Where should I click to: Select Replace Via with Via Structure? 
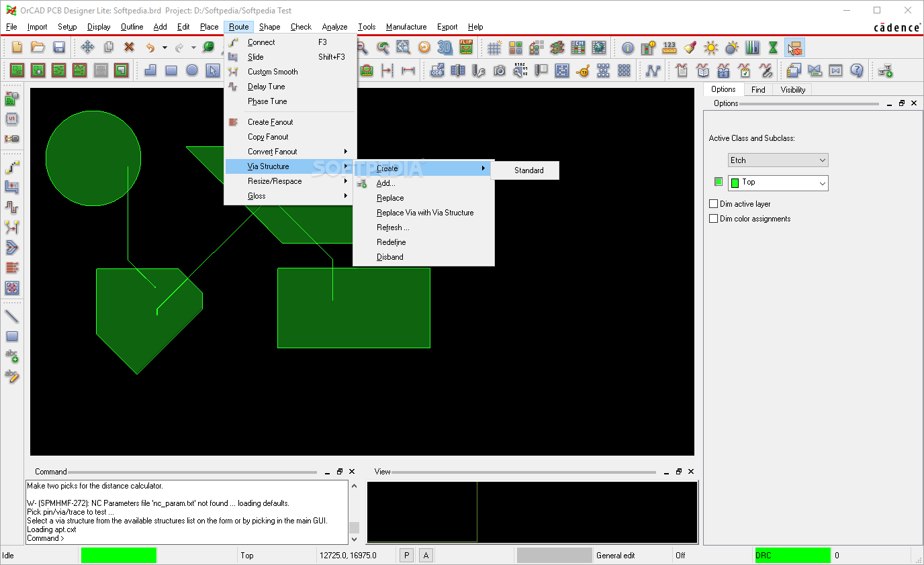pyautogui.click(x=424, y=213)
